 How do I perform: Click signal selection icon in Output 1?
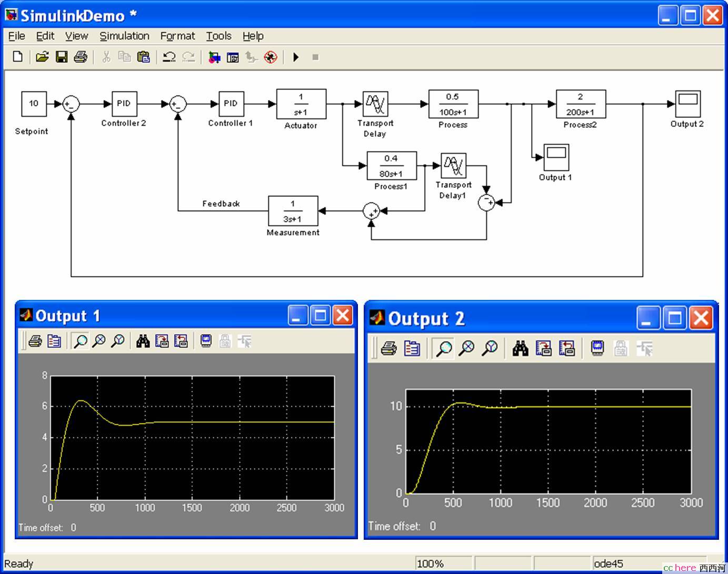pos(245,341)
